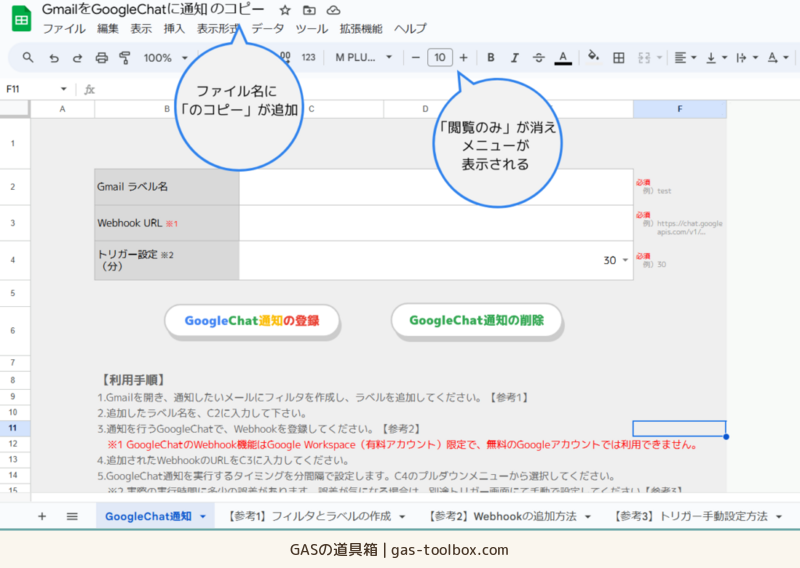Screen dimensions: 800x568
Task: Check the cloud save status icon
Action: (x=334, y=10)
